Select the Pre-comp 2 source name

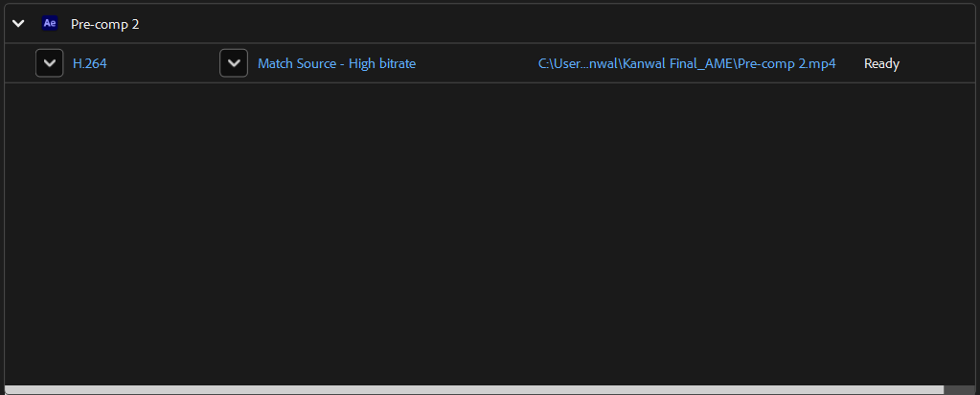coord(104,24)
